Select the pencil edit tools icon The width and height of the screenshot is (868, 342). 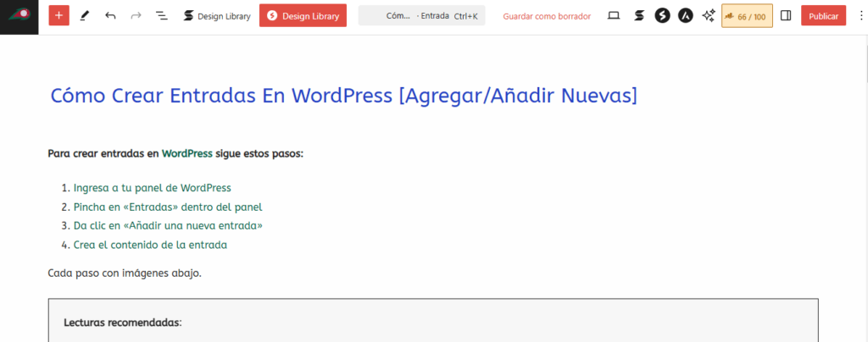84,16
